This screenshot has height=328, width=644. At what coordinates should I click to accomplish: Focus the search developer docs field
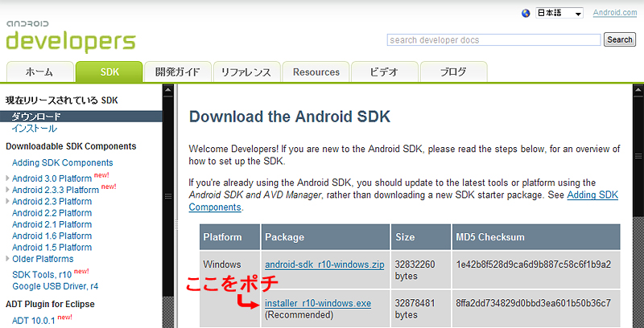(493, 39)
